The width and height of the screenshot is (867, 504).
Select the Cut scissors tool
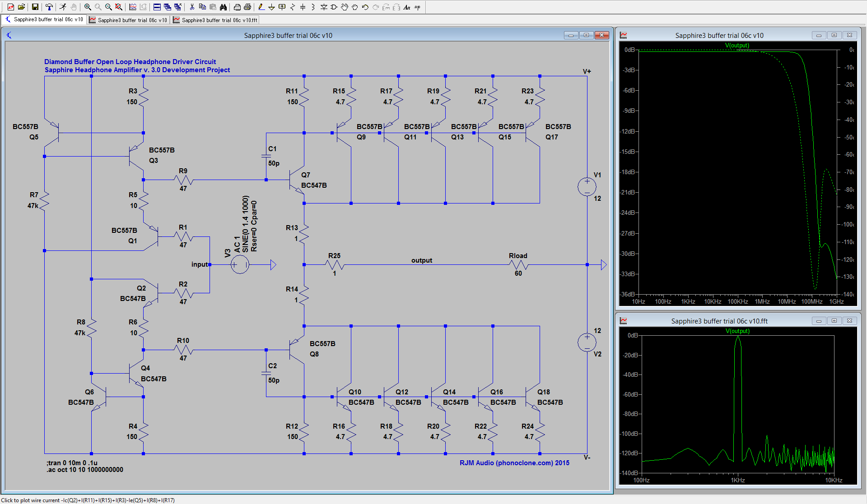pos(192,7)
